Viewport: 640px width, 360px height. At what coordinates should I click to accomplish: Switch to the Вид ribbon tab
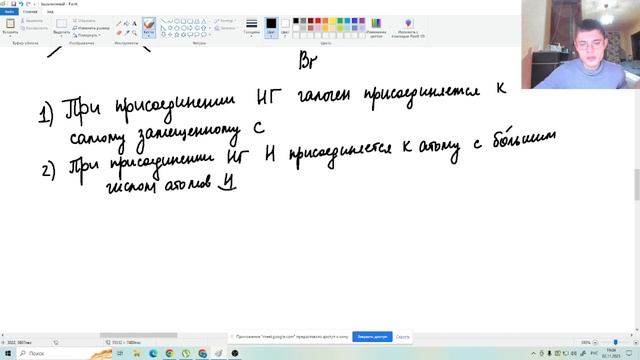click(x=50, y=11)
